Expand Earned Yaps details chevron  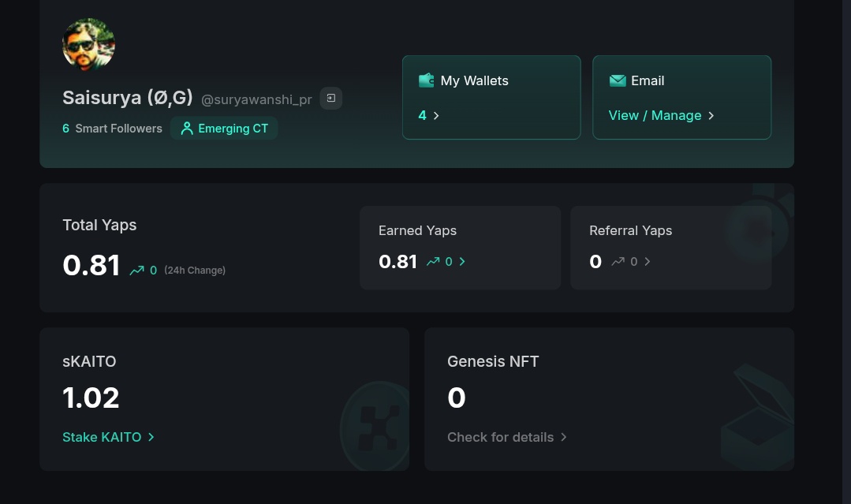click(462, 262)
